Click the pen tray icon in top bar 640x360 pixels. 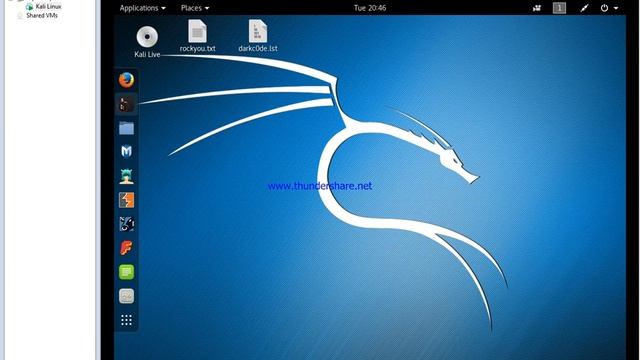pos(584,8)
